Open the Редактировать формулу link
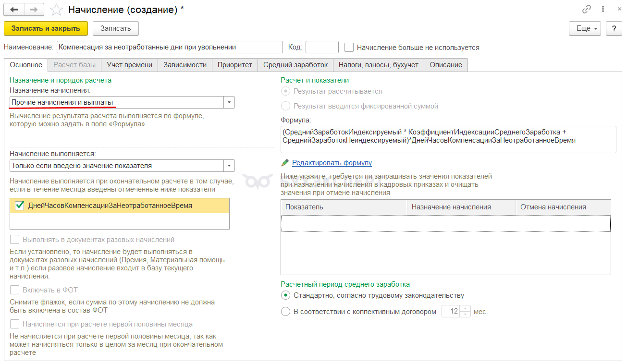 pos(332,163)
